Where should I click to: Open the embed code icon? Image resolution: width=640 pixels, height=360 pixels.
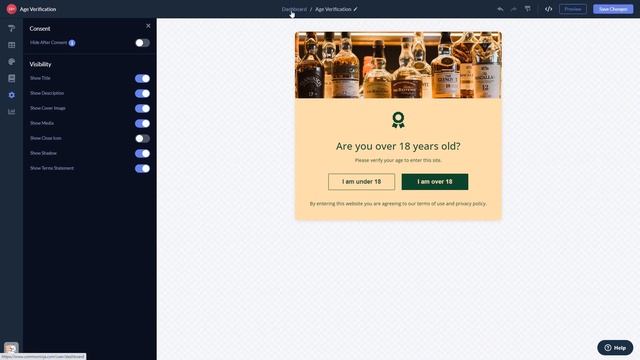549,9
